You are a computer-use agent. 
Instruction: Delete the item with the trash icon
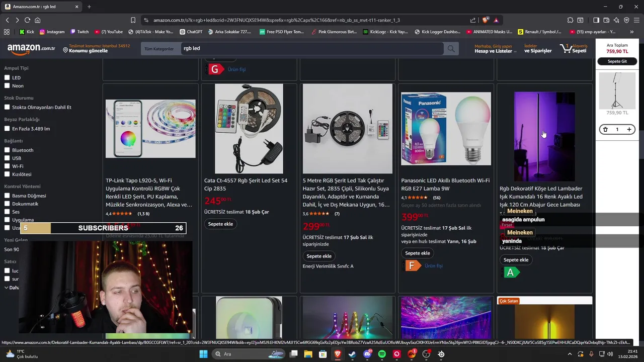click(x=605, y=130)
